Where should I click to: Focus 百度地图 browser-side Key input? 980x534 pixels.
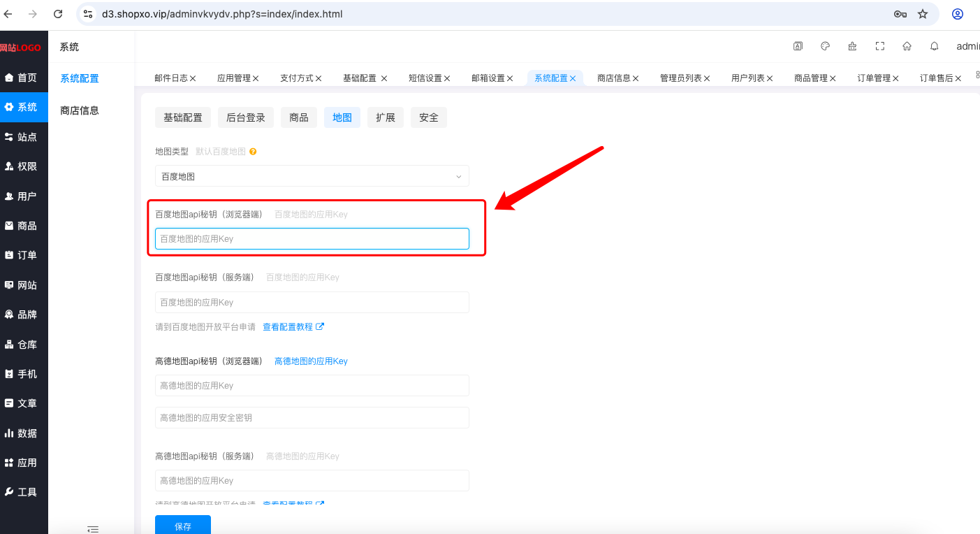coord(312,238)
